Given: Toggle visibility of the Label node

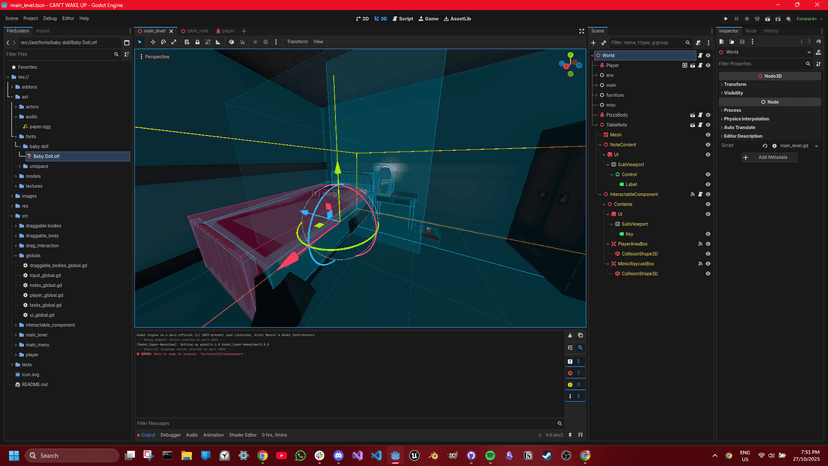Looking at the screenshot, I should tap(708, 184).
